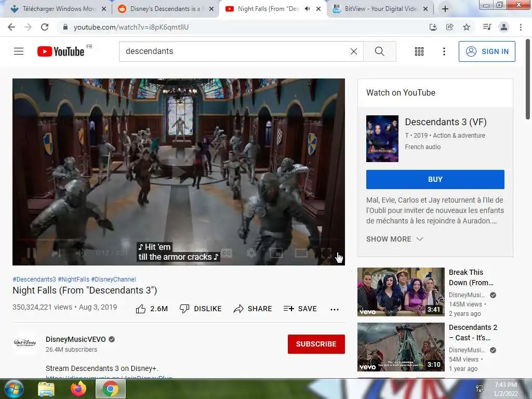This screenshot has width=532, height=399.
Task: Open YouTube settings three-dot menu
Action: tap(444, 51)
